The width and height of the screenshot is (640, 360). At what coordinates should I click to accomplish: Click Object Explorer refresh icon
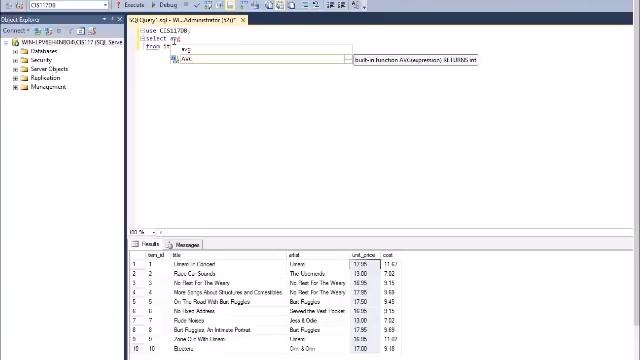click(81, 31)
